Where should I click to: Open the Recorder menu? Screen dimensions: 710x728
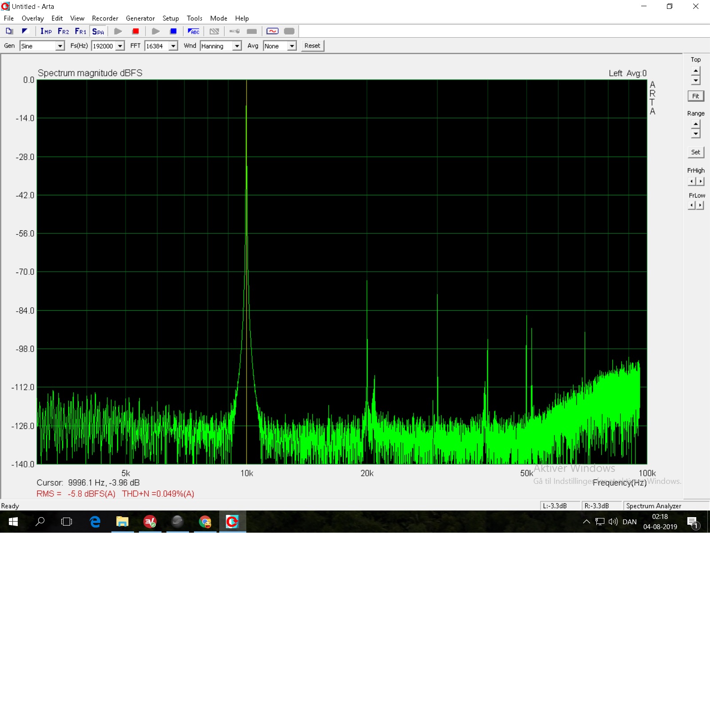click(105, 18)
